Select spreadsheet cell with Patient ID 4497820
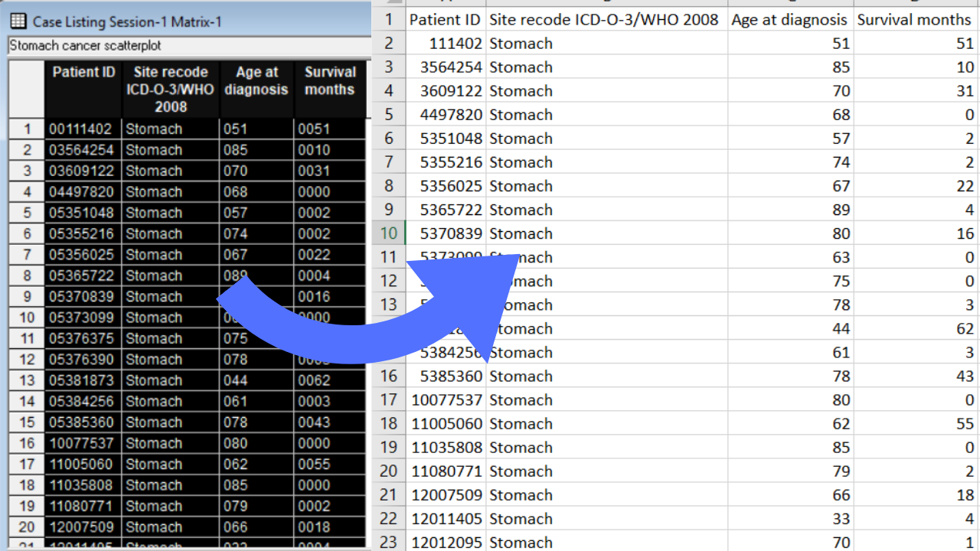This screenshot has height=551, width=980. [446, 114]
